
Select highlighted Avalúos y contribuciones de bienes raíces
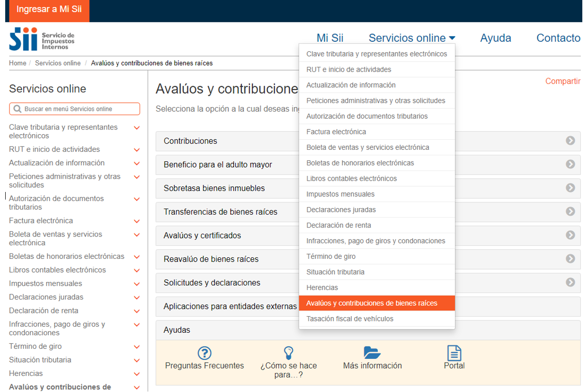(377, 303)
